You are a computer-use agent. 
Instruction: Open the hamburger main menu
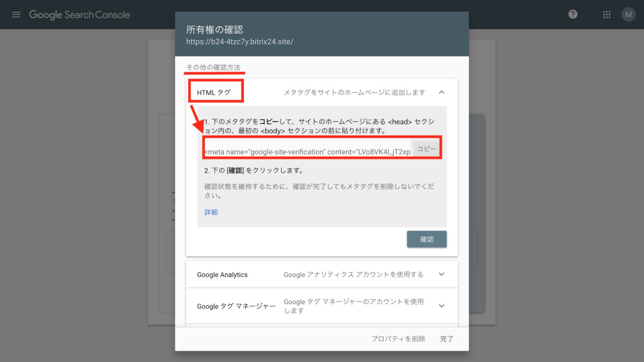click(x=16, y=15)
